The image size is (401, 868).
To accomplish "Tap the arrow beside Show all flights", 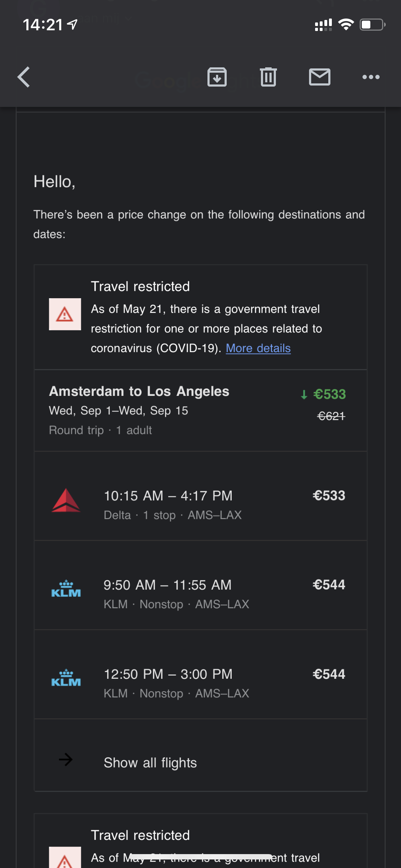I will pyautogui.click(x=66, y=760).
